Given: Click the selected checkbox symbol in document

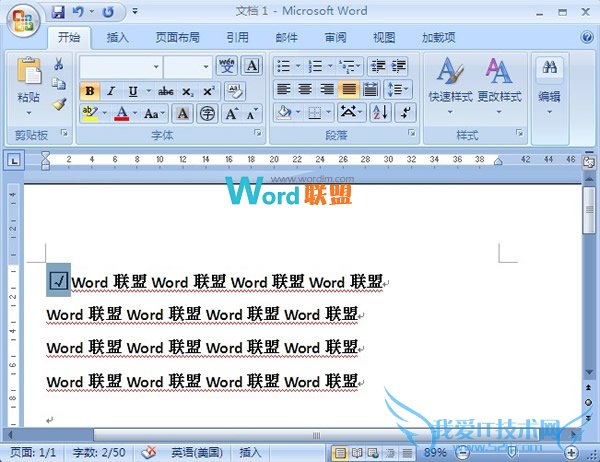Looking at the screenshot, I should pos(59,281).
